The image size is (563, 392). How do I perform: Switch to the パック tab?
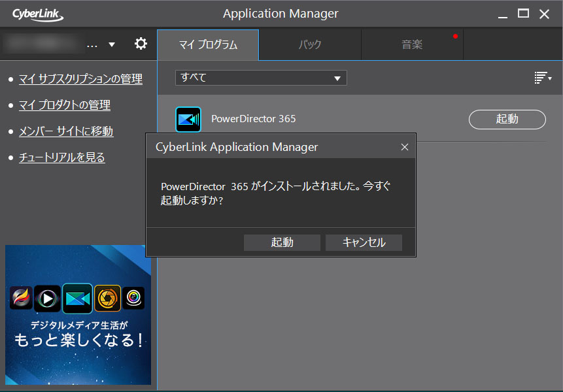coord(310,45)
